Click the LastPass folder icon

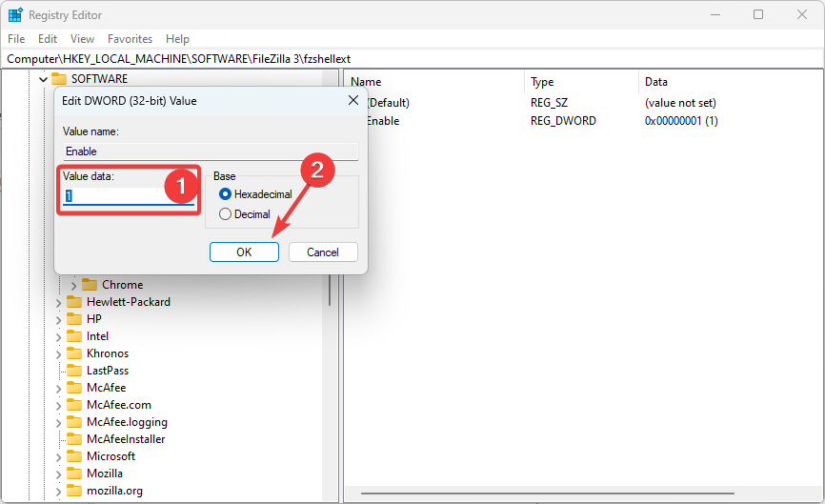(74, 371)
